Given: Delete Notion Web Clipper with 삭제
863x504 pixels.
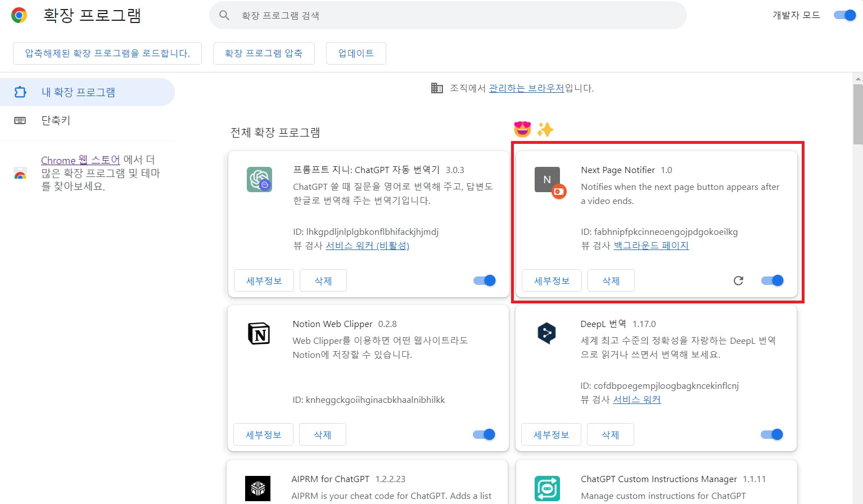Looking at the screenshot, I should click(x=323, y=434).
